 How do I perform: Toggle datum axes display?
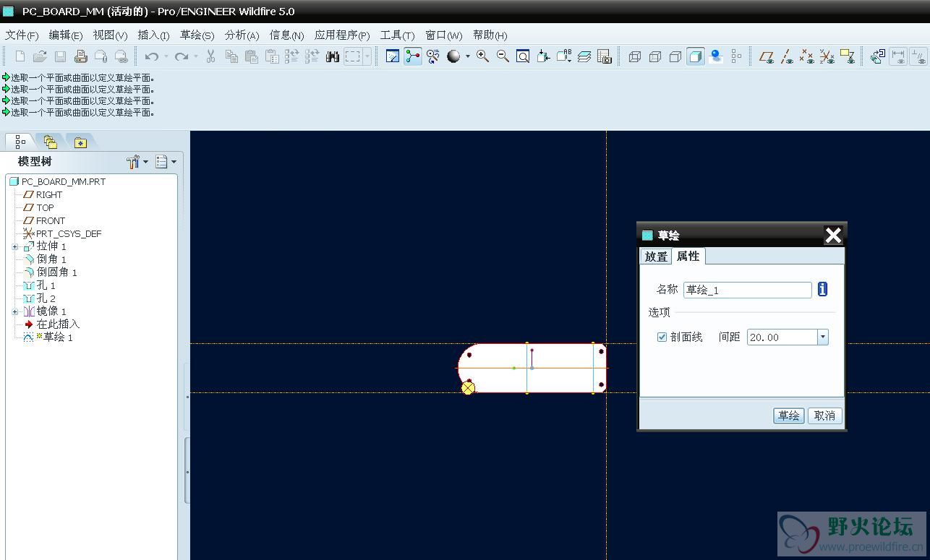click(x=787, y=56)
